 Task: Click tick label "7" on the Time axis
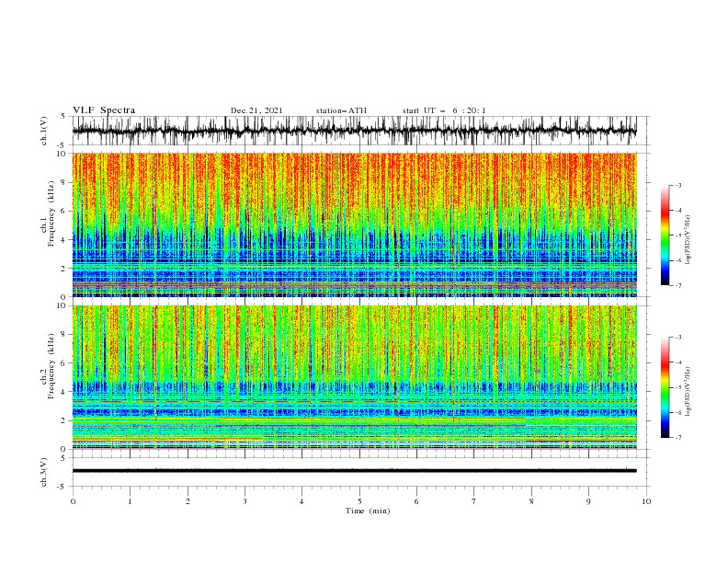(x=473, y=501)
